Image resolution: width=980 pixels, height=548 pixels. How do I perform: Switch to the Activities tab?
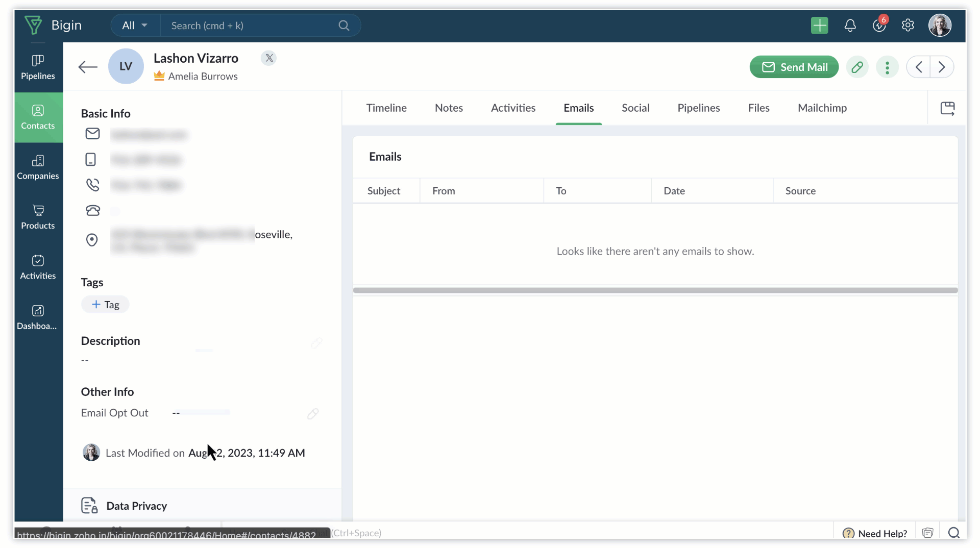point(513,108)
